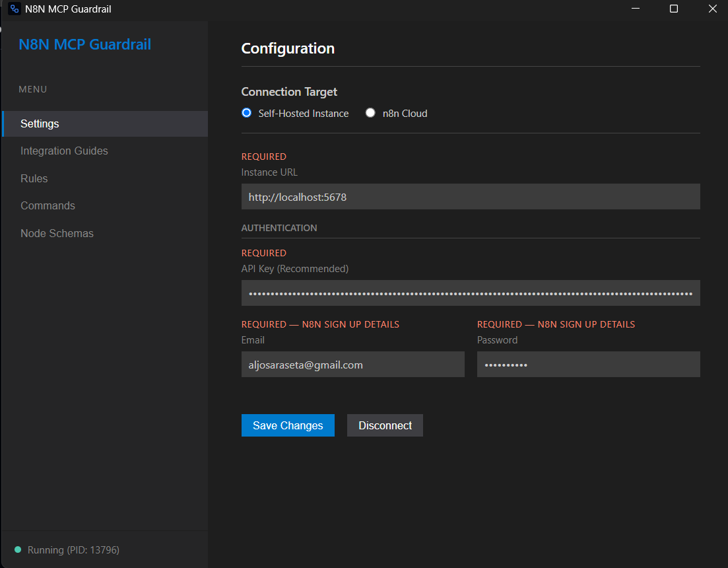728x568 pixels.
Task: Disconnect from the n8n instance
Action: tap(385, 425)
